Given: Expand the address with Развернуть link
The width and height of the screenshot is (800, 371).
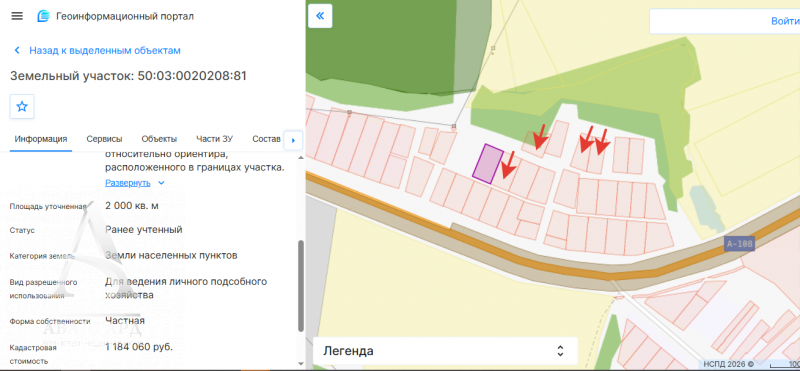Looking at the screenshot, I should (135, 183).
